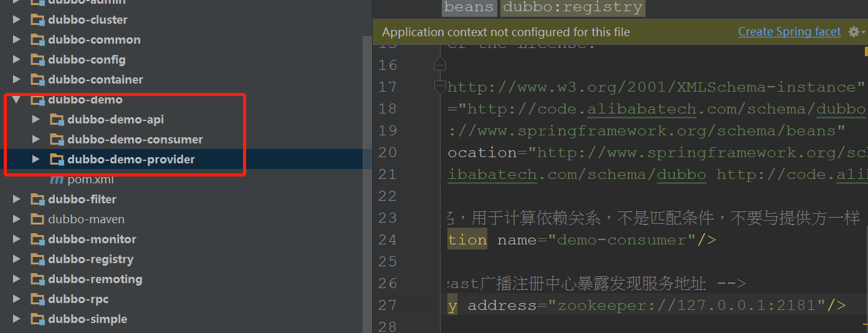Select the dubbo-monitor label
The height and width of the screenshot is (333, 868).
click(92, 239)
